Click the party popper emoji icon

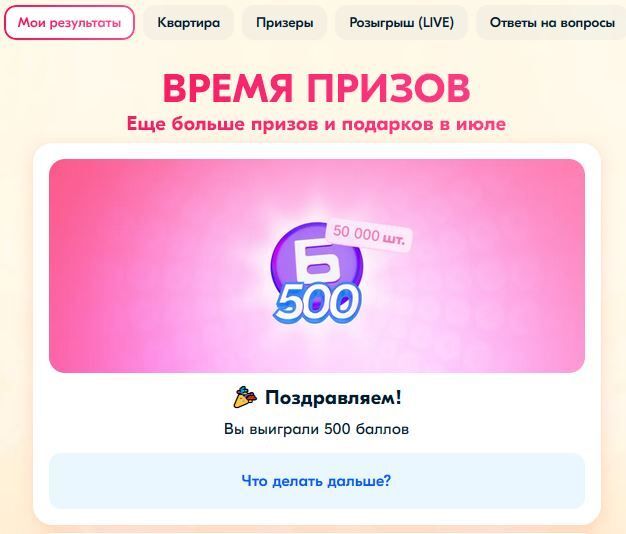click(x=245, y=397)
